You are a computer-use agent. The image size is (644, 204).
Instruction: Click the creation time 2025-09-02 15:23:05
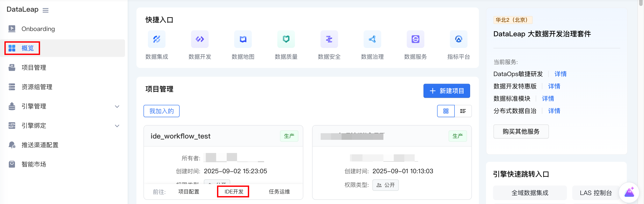click(x=235, y=171)
